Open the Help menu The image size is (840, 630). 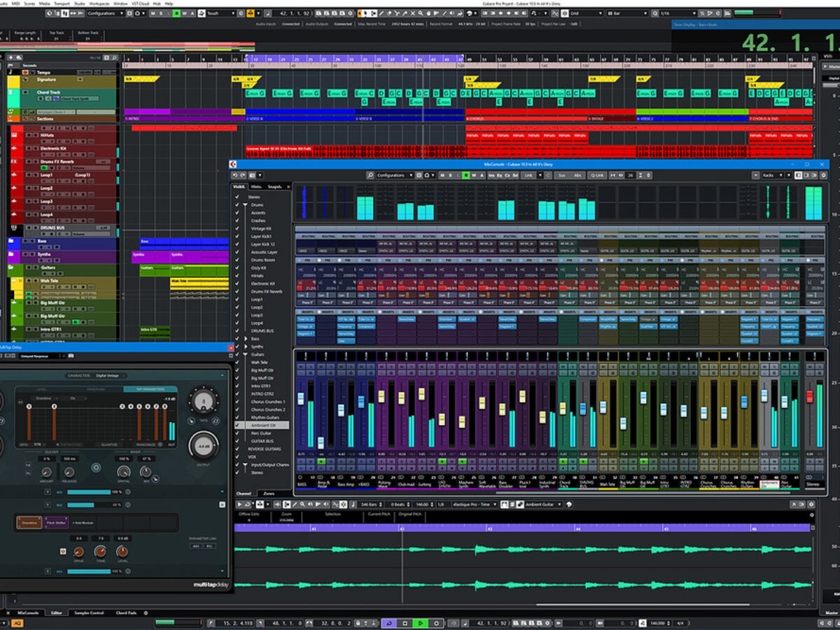[x=169, y=3]
